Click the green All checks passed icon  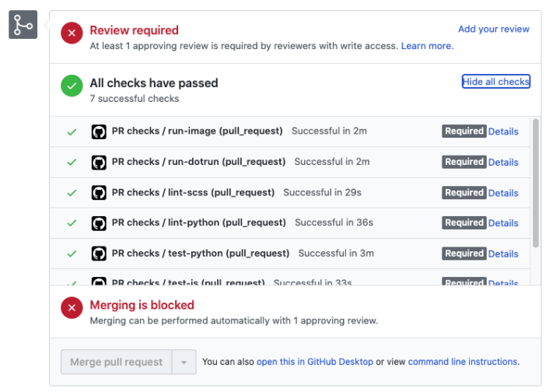[72, 86]
